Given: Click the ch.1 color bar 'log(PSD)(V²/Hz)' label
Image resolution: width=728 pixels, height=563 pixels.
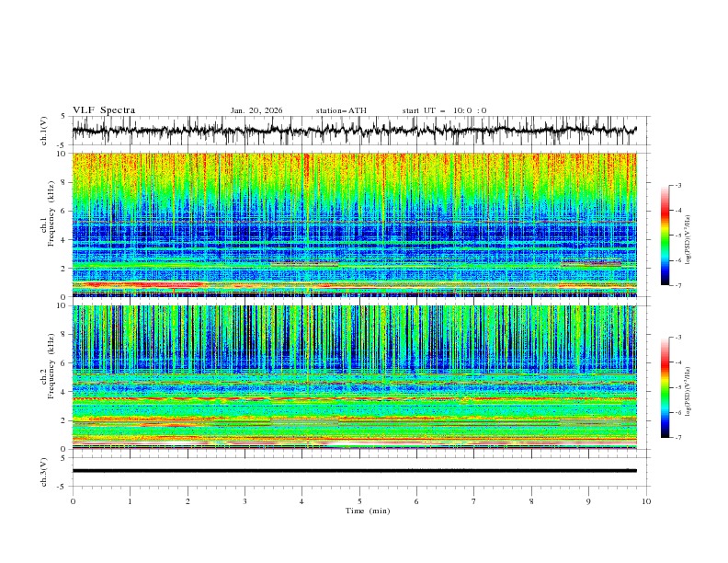Looking at the screenshot, I should point(688,239).
